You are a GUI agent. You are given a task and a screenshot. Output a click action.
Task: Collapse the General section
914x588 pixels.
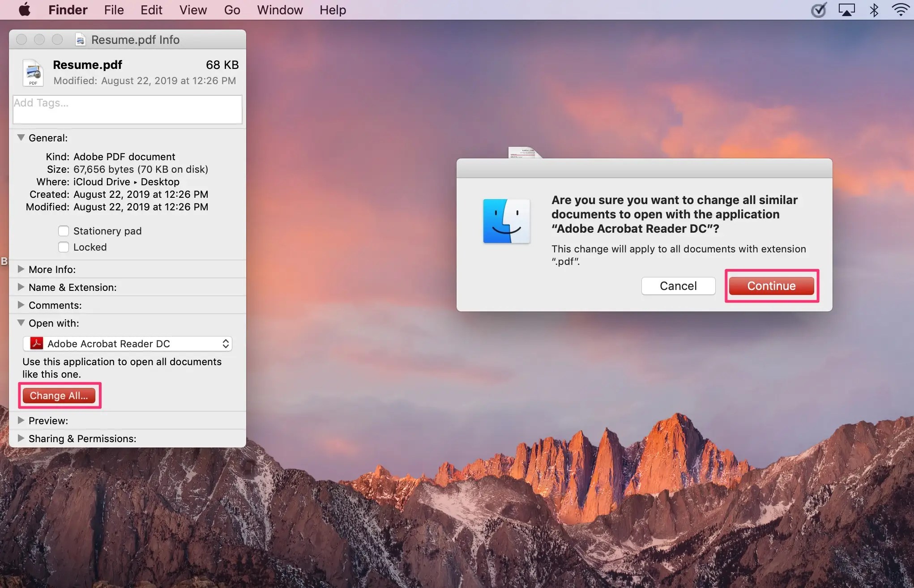pos(21,138)
